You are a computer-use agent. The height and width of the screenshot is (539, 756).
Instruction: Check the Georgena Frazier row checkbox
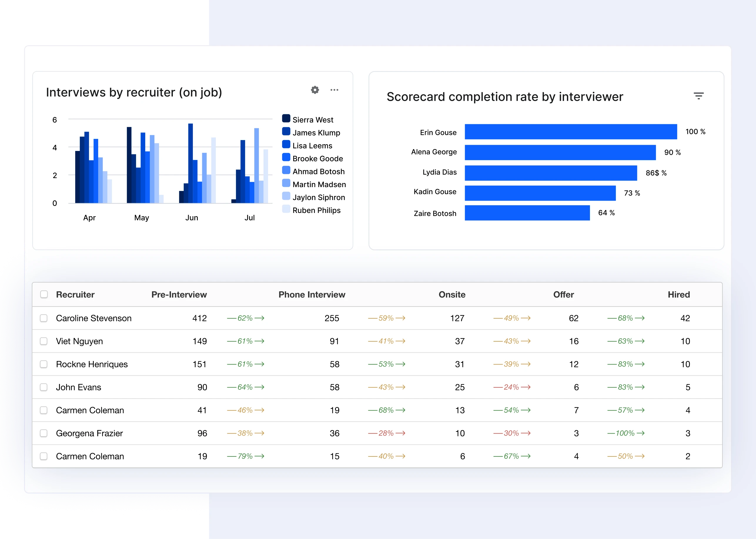pyautogui.click(x=44, y=433)
